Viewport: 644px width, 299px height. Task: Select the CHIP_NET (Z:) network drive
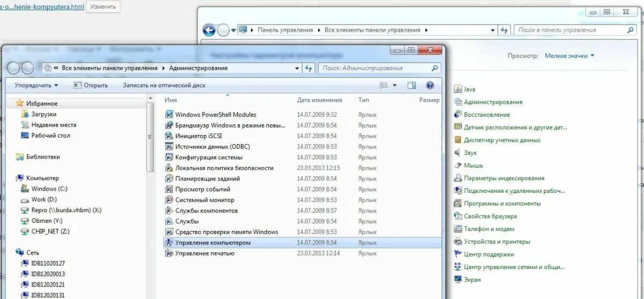point(50,231)
